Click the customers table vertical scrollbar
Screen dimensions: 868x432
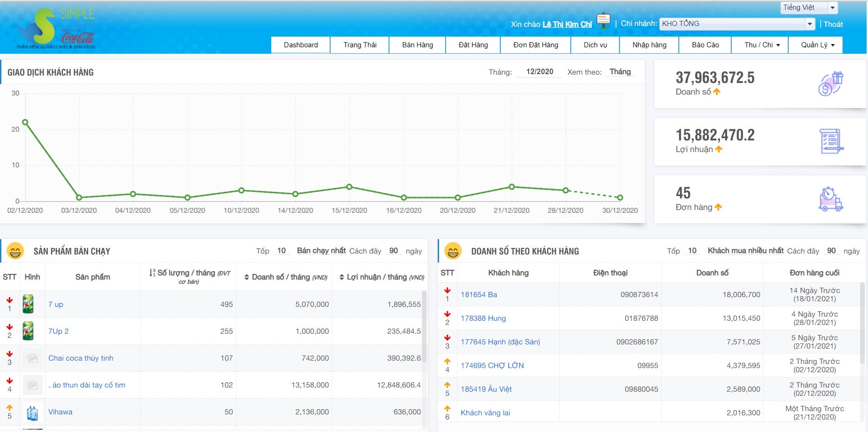tap(862, 323)
